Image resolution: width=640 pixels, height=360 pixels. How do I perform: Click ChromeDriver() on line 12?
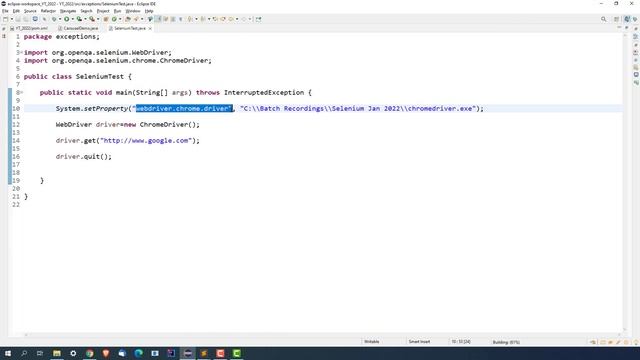click(x=168, y=124)
